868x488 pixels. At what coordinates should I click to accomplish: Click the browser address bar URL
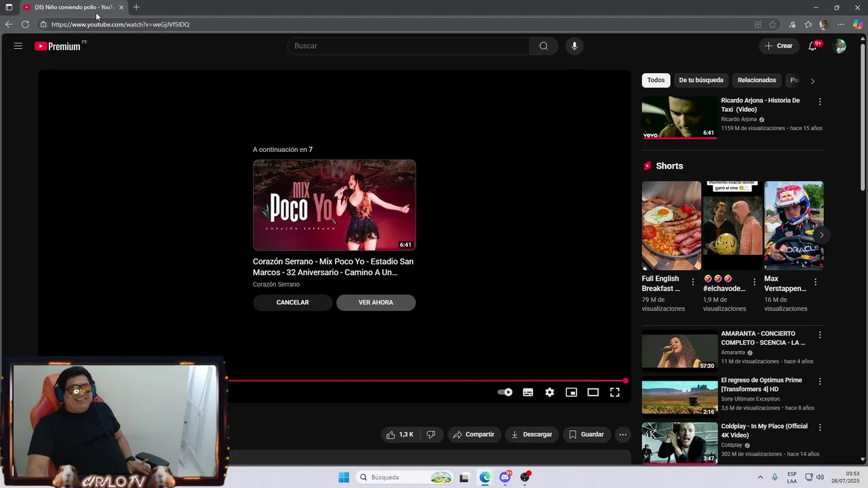pos(120,24)
